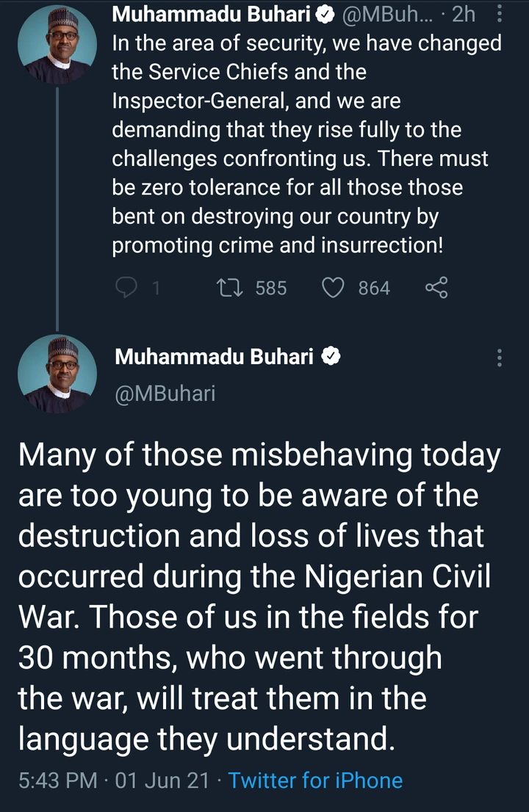Click the Muhammadu Buhari name on lower tweet

click(x=215, y=358)
